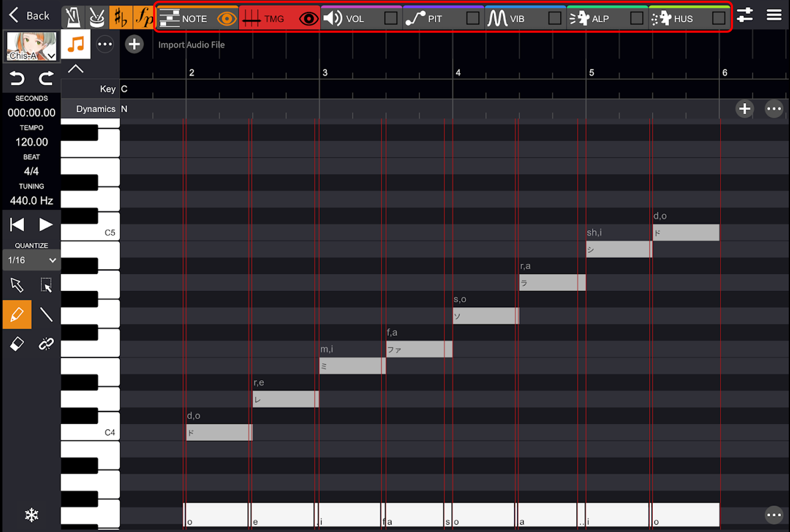Enable the VOL parameter checkbox
The height and width of the screenshot is (532, 790).
click(391, 18)
